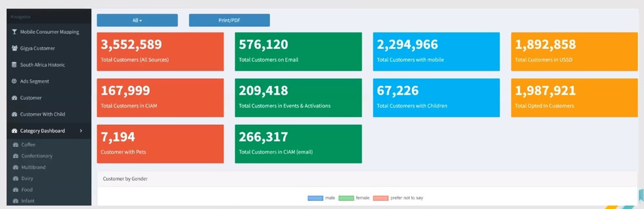Click the Infant submenu icon

click(16, 201)
